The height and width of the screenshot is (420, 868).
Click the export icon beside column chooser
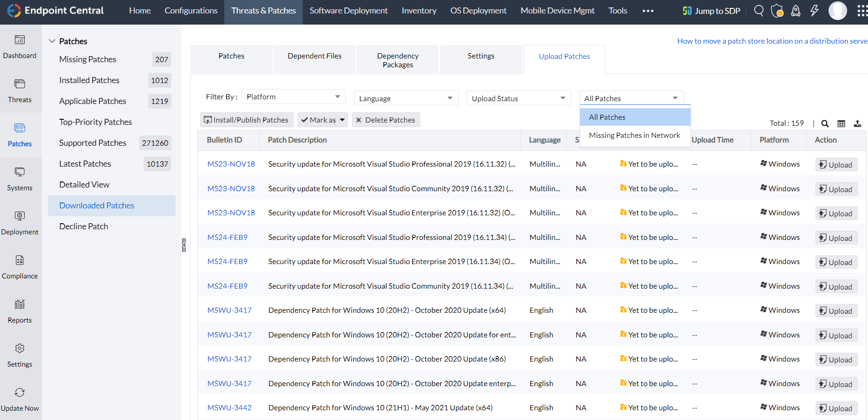click(857, 123)
